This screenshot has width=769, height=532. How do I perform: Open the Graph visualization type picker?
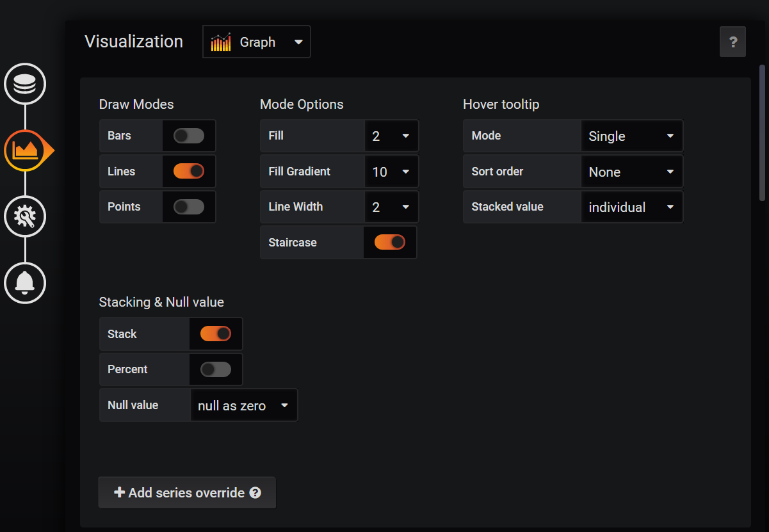257,42
